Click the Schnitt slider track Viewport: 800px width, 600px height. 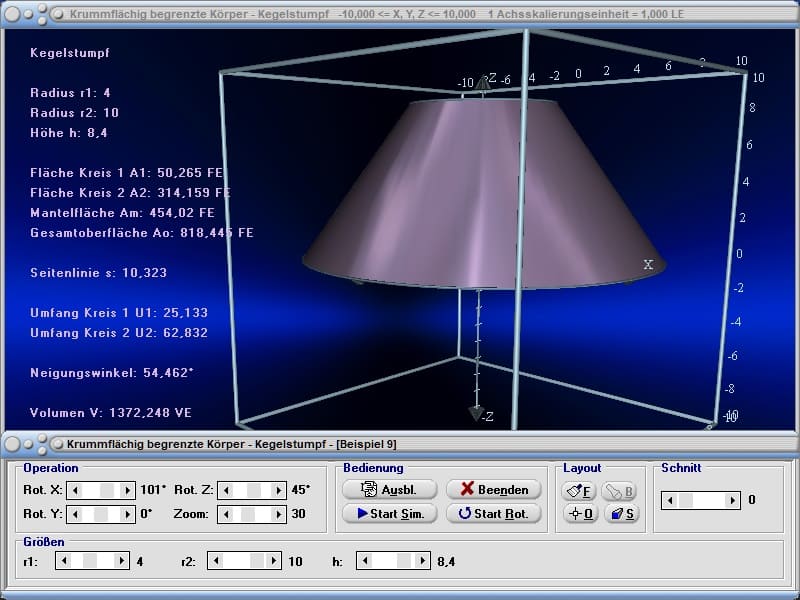pos(701,501)
